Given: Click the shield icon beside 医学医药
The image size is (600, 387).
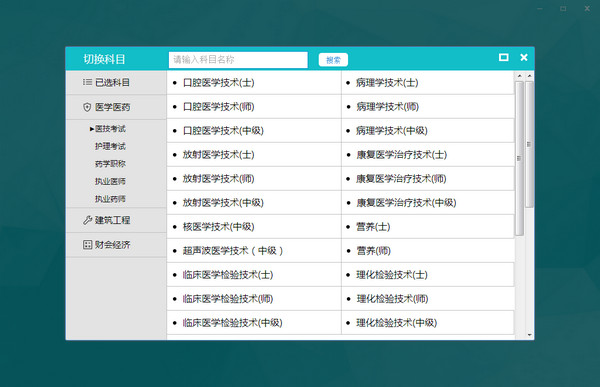Looking at the screenshot, I should point(87,107).
